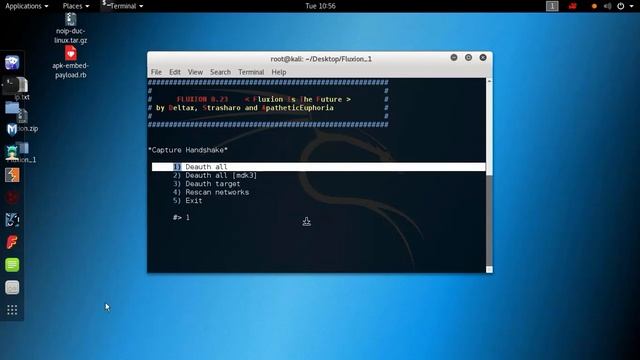Select the ip.txt desktop file
Image resolution: width=640 pixels, height=360 pixels.
[x=22, y=90]
